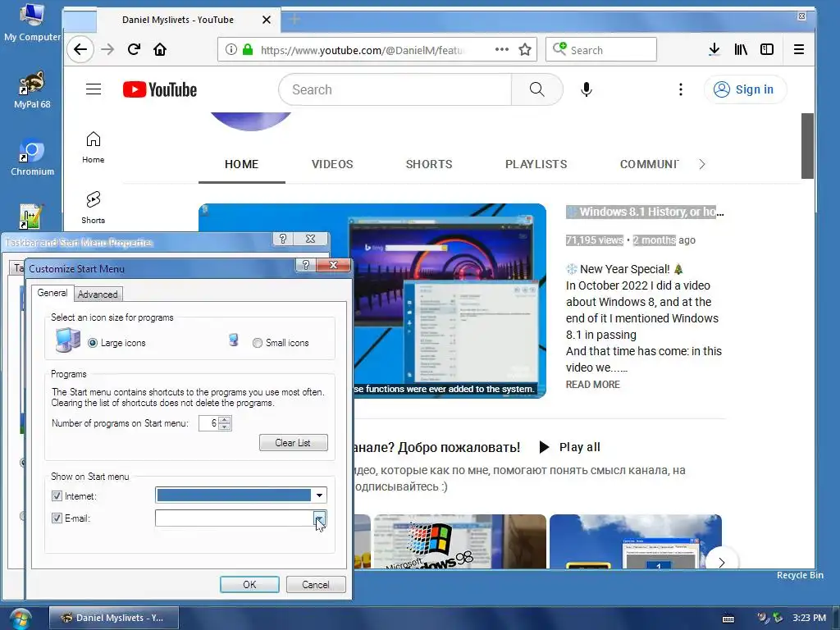
Task: Click the keyboard icon in system tray
Action: point(728,619)
